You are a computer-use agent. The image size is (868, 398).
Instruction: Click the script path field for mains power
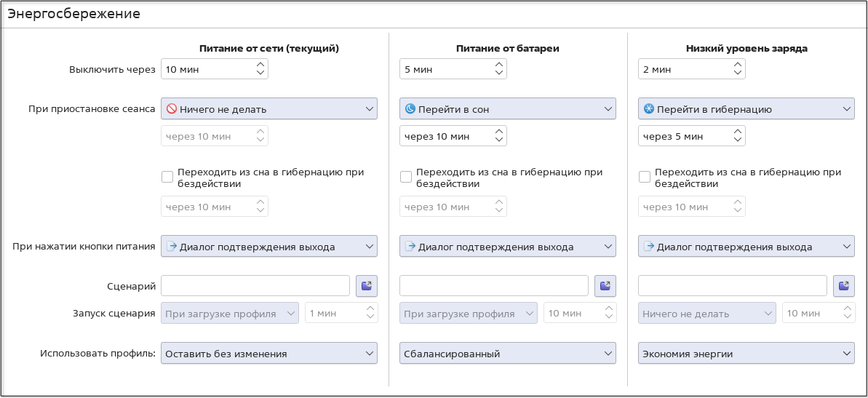[255, 286]
